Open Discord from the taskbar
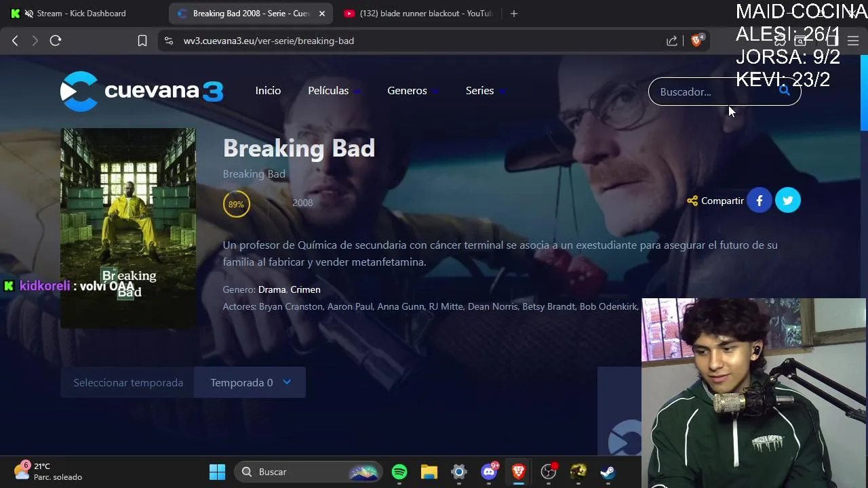 pos(489,472)
